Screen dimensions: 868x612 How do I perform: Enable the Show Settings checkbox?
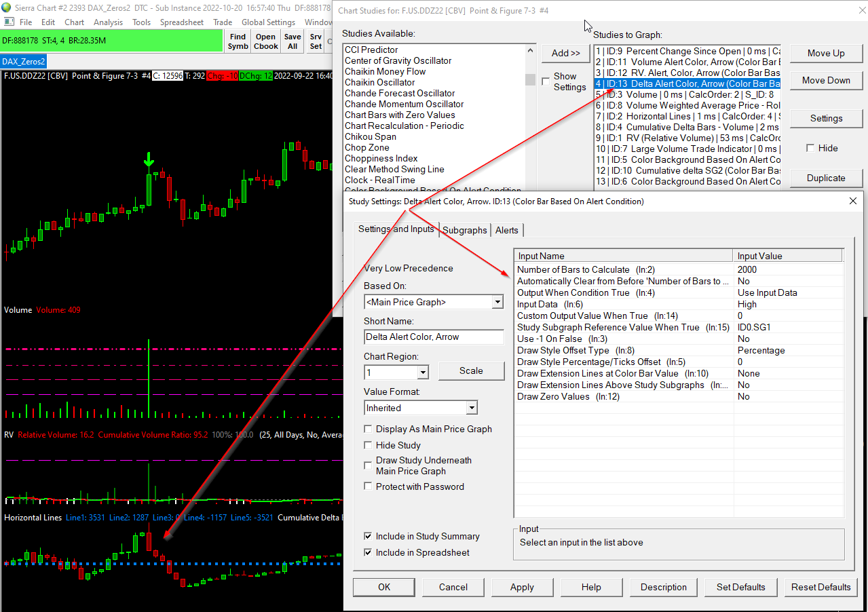(x=546, y=81)
